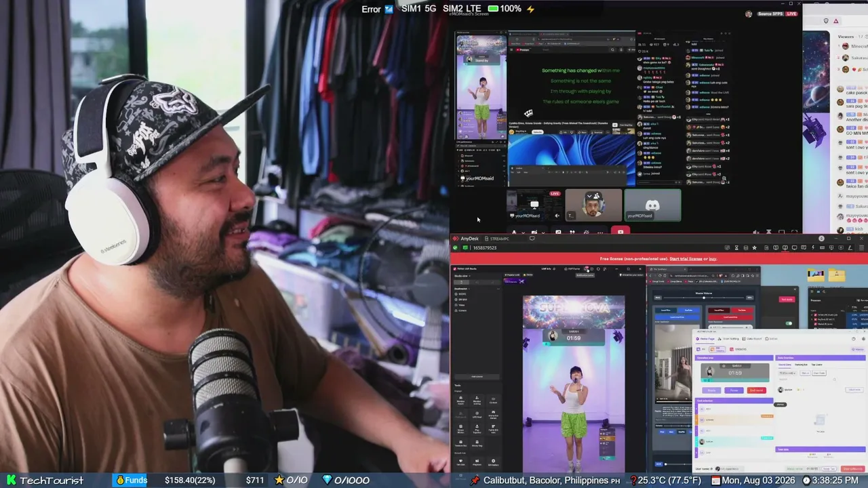Viewport: 868px width, 488px height.
Task: Toggle the green switch in the dark window
Action: pos(789,324)
